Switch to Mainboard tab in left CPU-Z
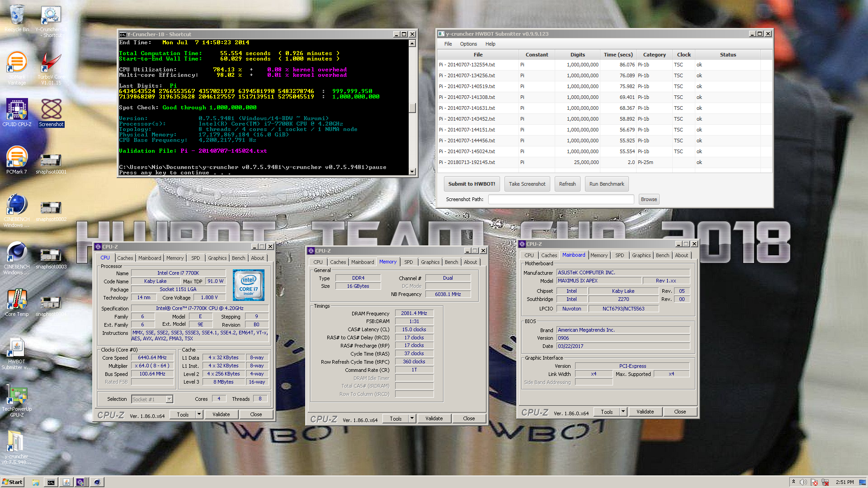This screenshot has width=868, height=488. (x=150, y=258)
